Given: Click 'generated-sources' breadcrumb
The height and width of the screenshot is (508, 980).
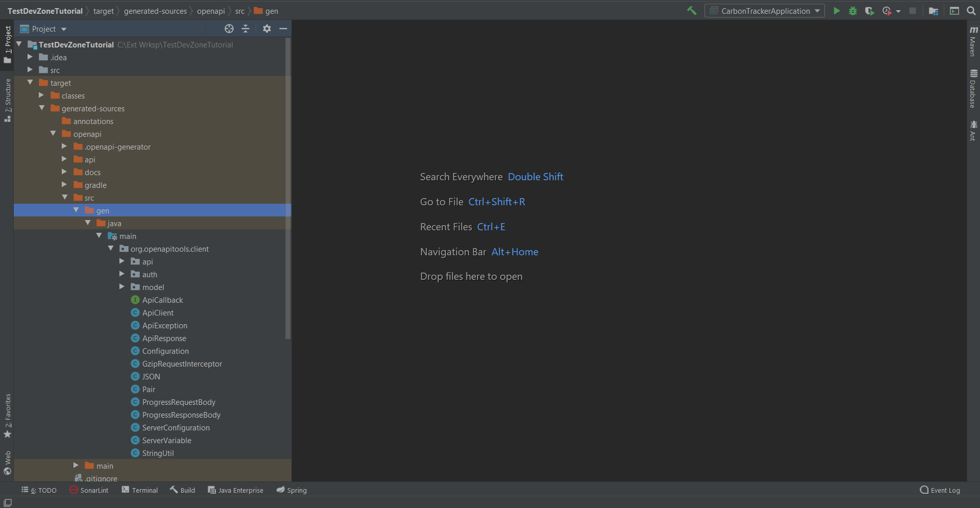Looking at the screenshot, I should tap(155, 11).
